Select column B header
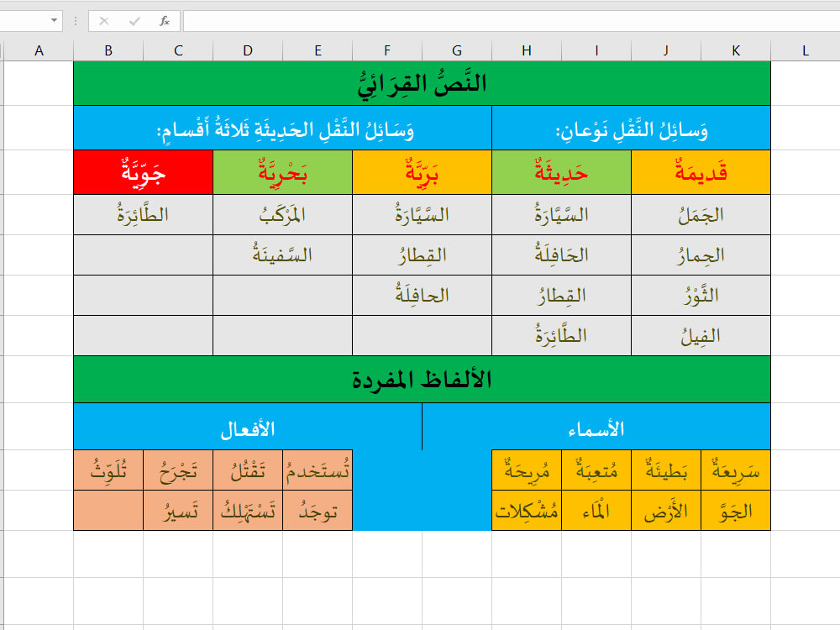Image resolution: width=840 pixels, height=630 pixels. [108, 51]
